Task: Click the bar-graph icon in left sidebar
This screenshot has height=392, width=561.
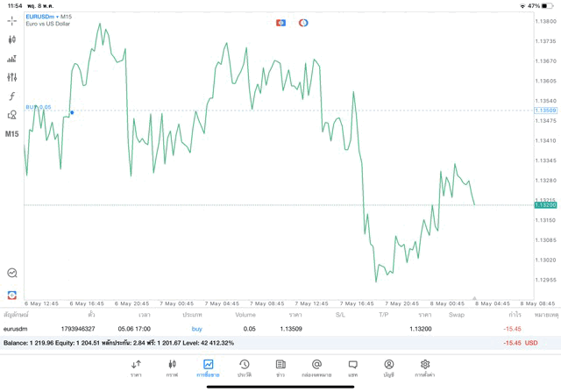Action: click(x=12, y=59)
